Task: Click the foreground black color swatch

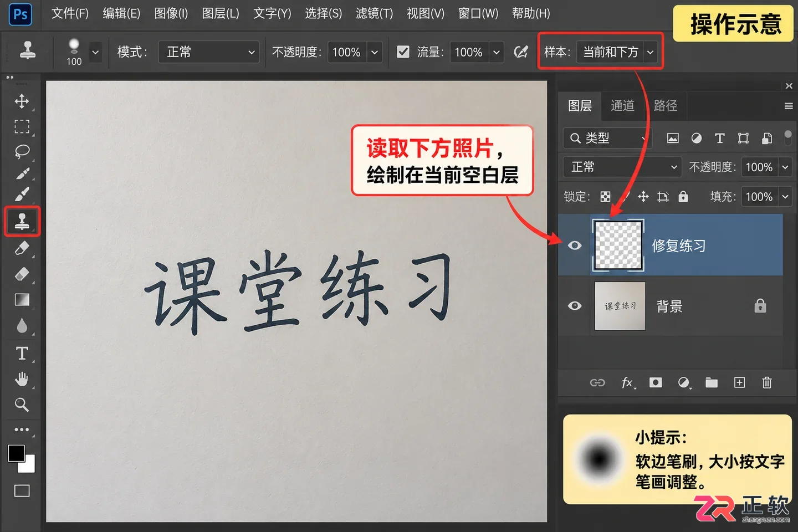Action: coord(16,453)
